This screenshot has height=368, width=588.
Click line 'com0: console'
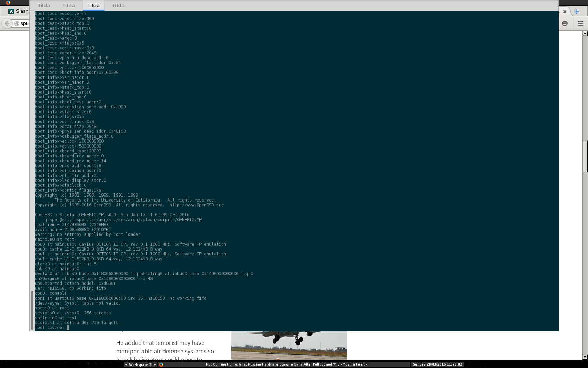[x=51, y=293]
